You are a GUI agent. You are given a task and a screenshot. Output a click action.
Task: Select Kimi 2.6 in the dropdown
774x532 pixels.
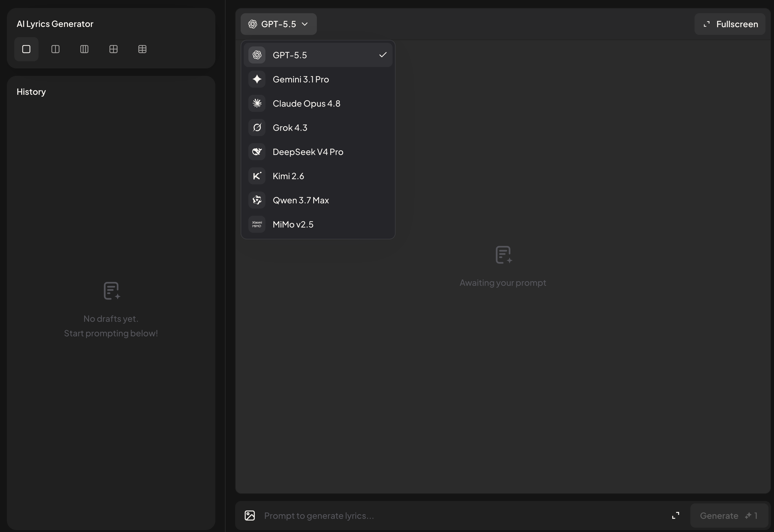318,176
